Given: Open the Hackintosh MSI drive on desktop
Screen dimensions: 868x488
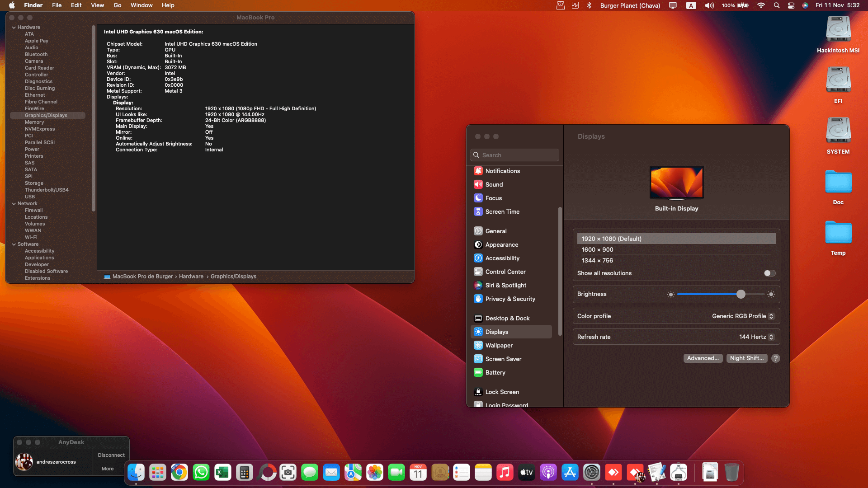Looking at the screenshot, I should pyautogui.click(x=838, y=34).
